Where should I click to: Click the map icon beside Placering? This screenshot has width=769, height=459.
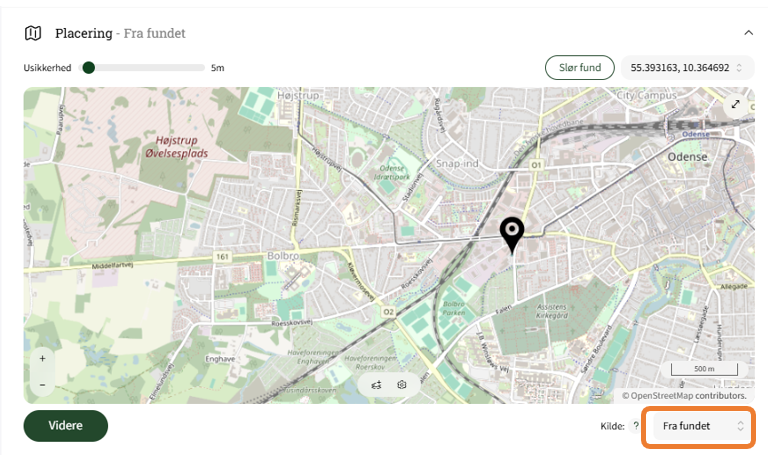(x=33, y=33)
